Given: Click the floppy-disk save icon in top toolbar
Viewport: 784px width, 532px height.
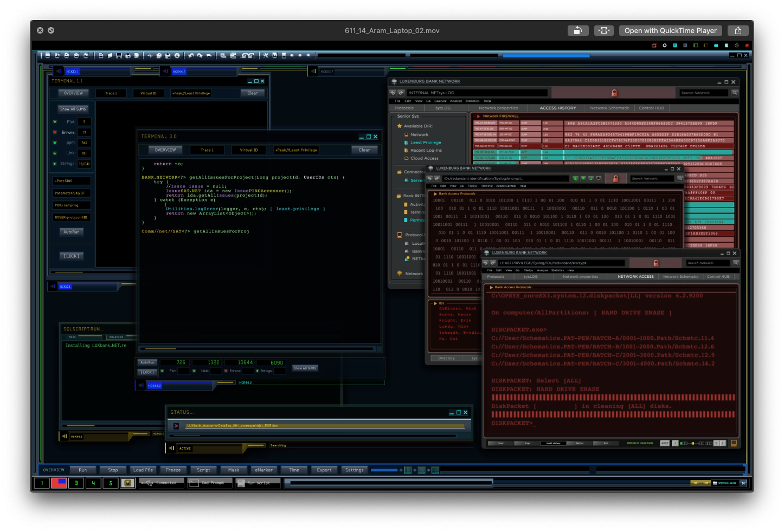Looking at the screenshot, I should [x=119, y=55].
